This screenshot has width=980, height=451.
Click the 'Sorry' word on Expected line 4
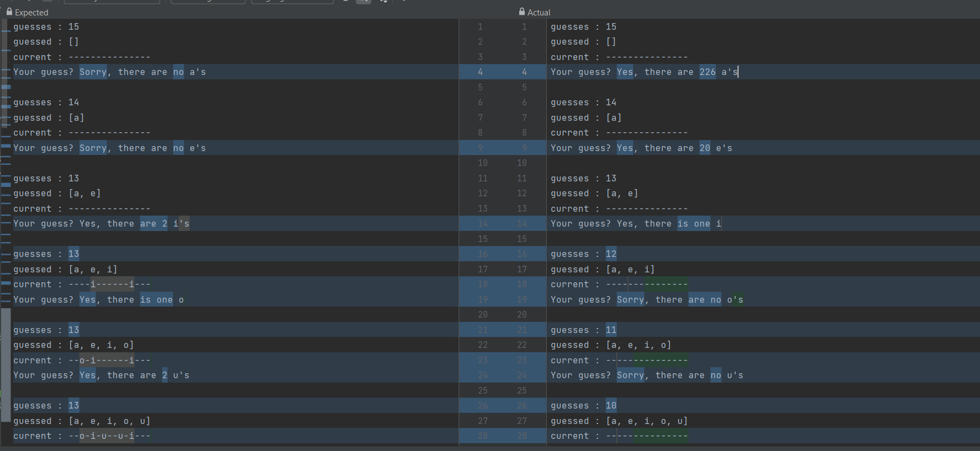tap(93, 72)
